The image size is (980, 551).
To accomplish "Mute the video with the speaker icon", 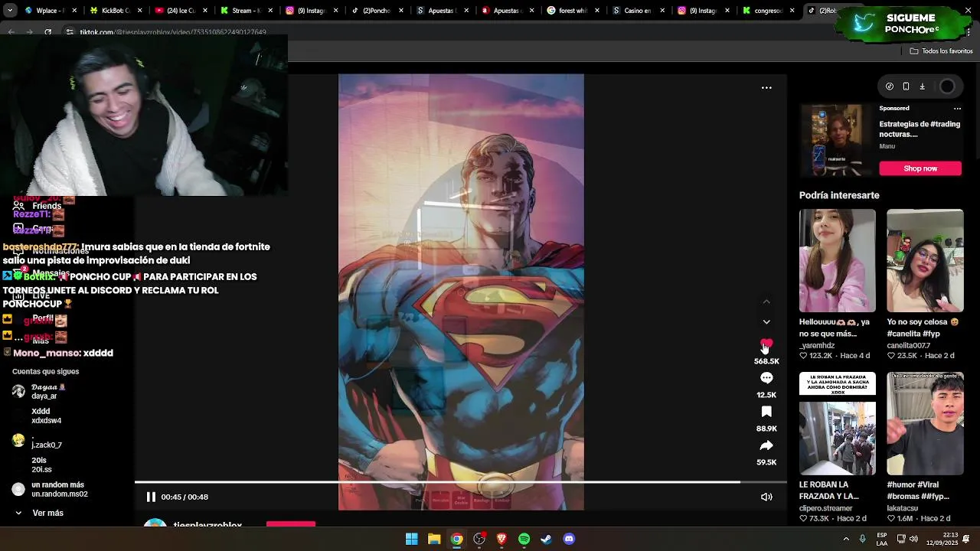I will tap(766, 497).
